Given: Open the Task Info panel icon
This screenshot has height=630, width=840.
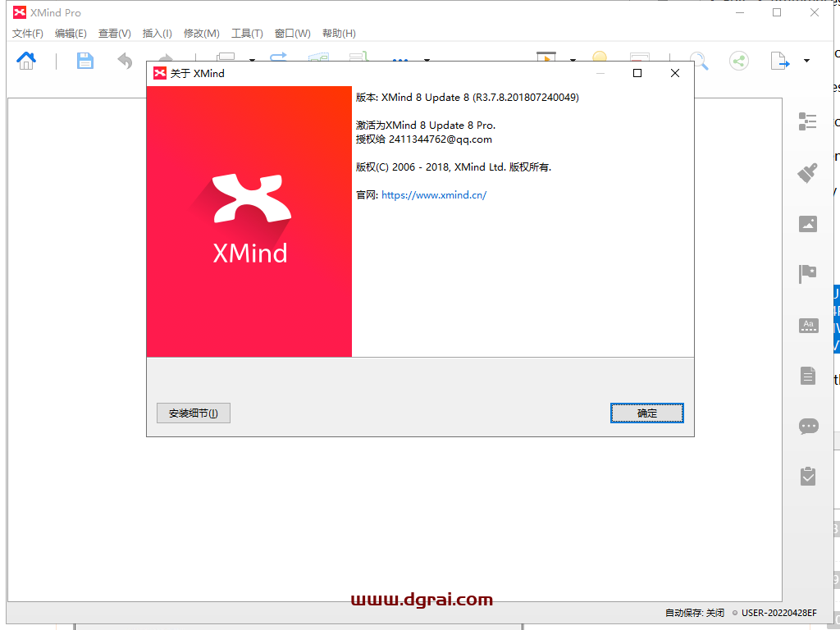Looking at the screenshot, I should click(x=808, y=476).
